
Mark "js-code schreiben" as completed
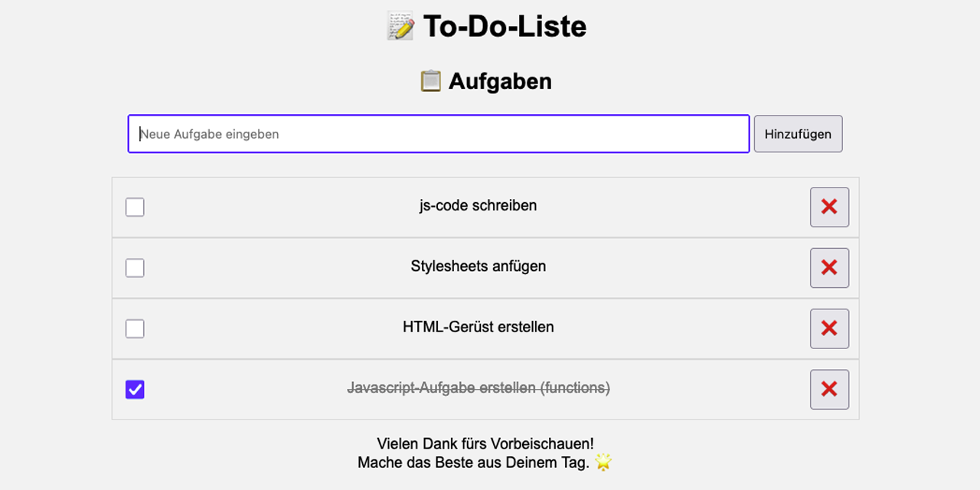pos(135,207)
